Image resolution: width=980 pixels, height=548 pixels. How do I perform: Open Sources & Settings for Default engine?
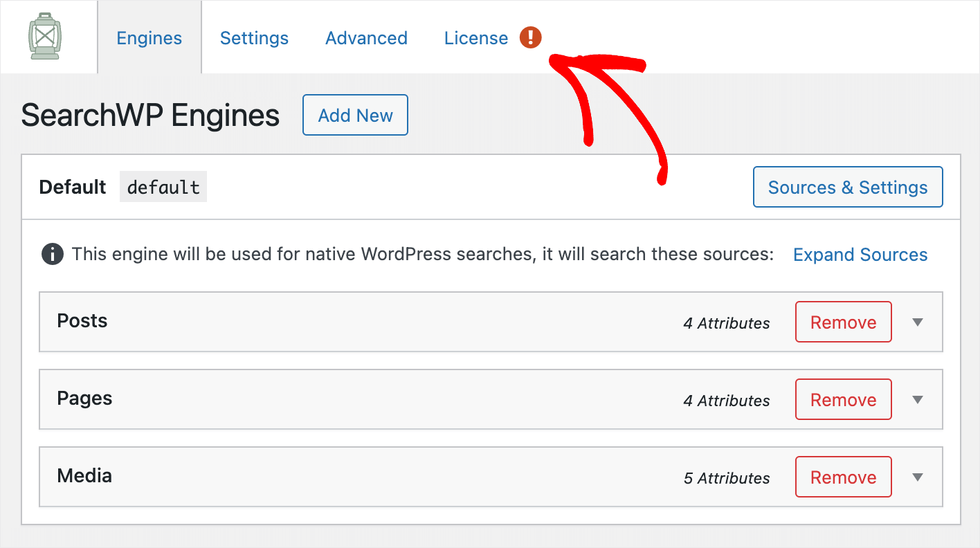[x=848, y=187]
